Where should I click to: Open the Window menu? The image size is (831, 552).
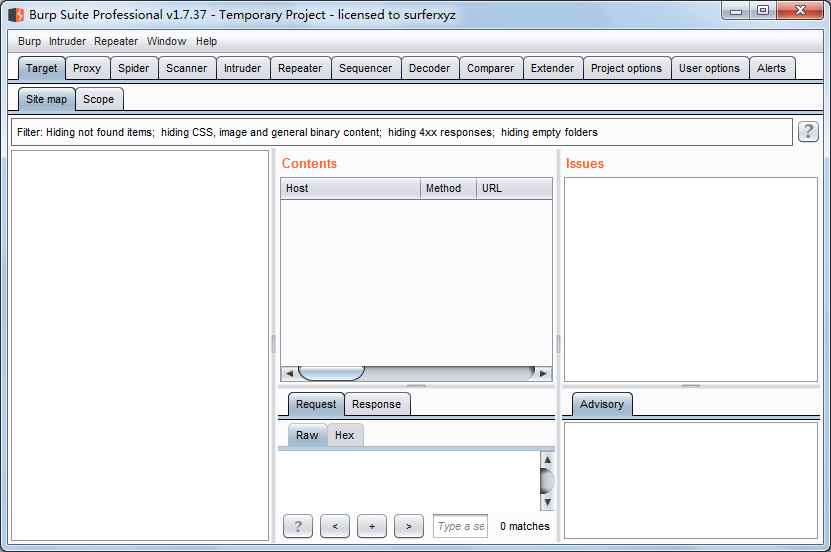[x=166, y=41]
